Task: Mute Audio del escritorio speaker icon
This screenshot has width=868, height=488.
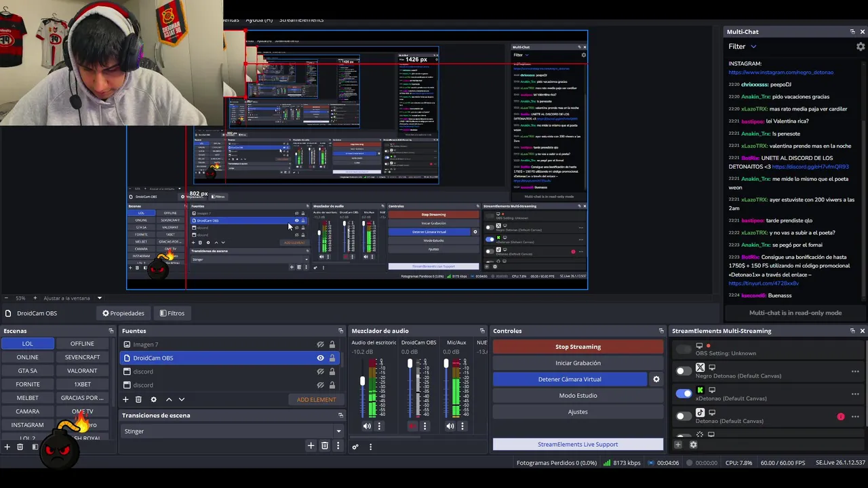Action: pos(367,426)
